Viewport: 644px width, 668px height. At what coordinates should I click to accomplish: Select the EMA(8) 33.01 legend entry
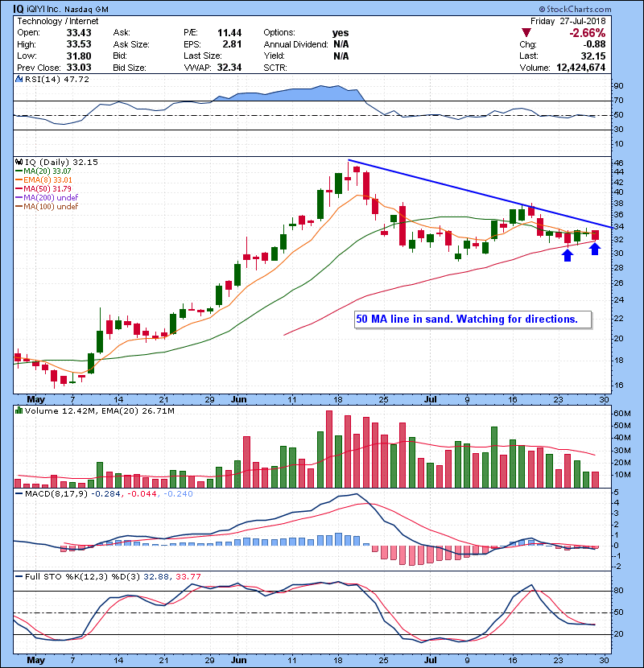click(44, 179)
